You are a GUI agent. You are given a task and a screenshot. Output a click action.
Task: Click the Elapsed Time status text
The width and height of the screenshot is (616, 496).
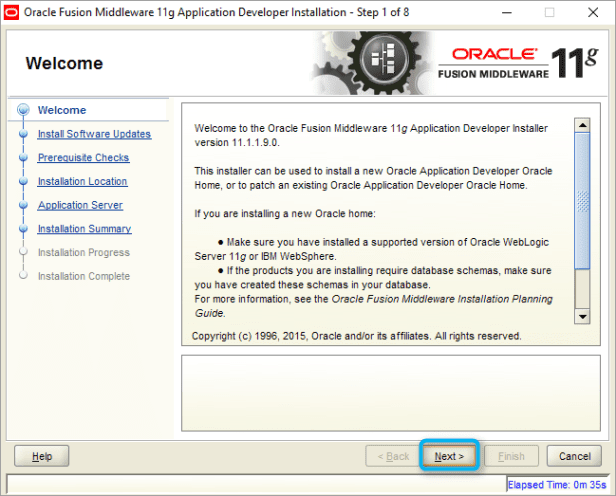click(557, 485)
